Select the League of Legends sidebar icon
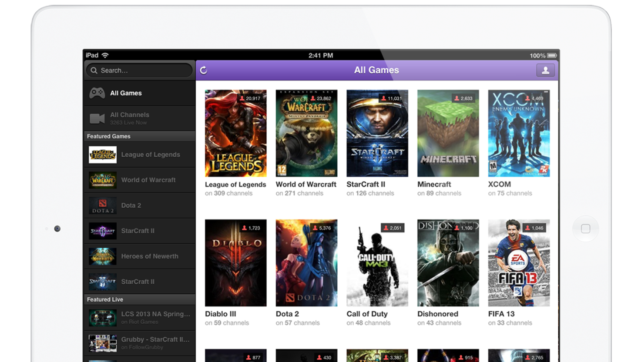 click(102, 154)
